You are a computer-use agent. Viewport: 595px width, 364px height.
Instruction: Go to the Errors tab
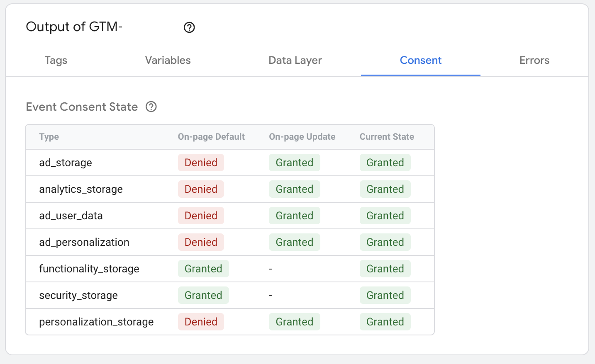(x=534, y=61)
